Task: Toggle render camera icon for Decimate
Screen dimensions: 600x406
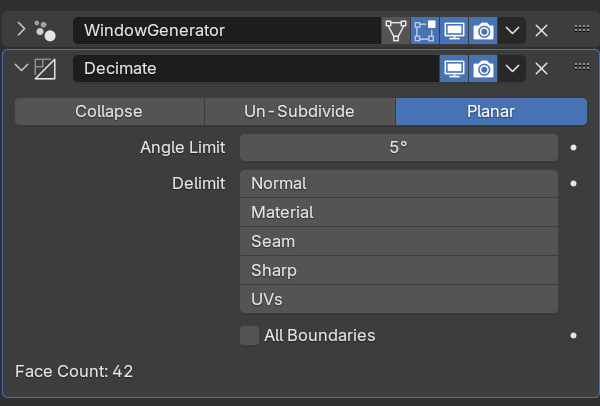Action: [483, 69]
